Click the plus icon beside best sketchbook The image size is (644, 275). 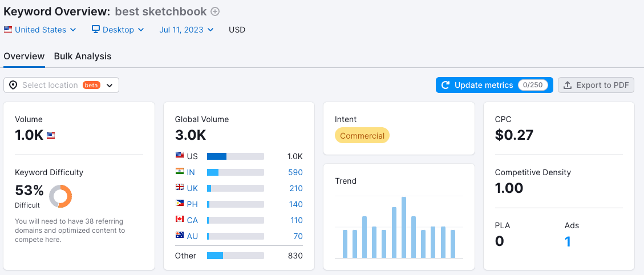coord(215,11)
